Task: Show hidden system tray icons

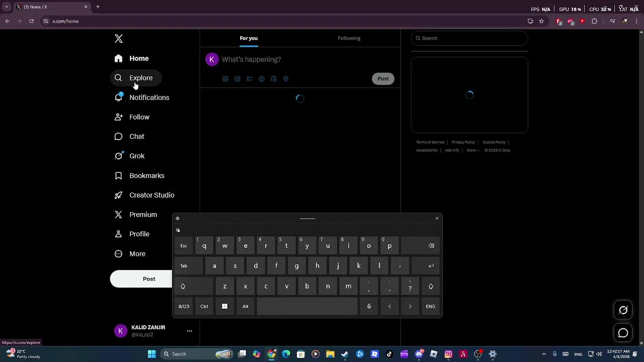Action: click(x=544, y=354)
